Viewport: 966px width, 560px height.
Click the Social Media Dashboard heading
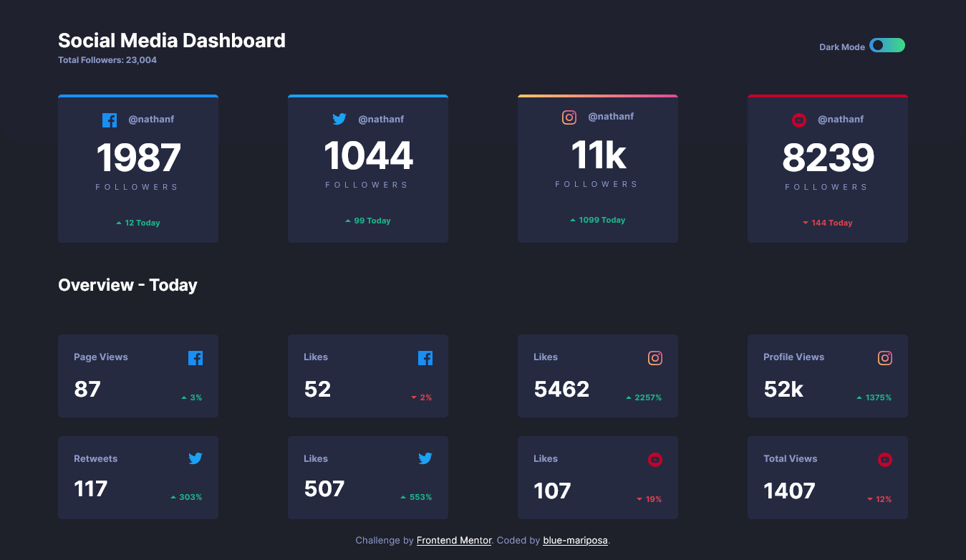point(172,41)
